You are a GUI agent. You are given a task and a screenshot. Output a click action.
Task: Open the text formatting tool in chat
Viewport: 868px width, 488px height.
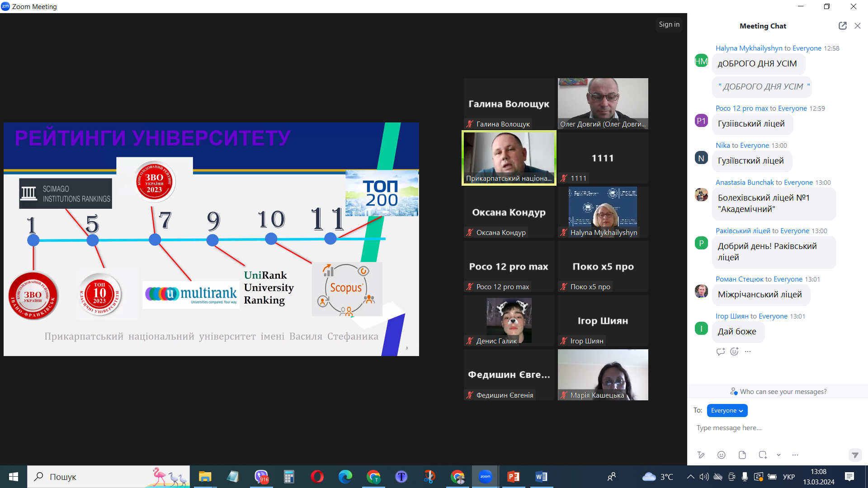click(x=701, y=455)
